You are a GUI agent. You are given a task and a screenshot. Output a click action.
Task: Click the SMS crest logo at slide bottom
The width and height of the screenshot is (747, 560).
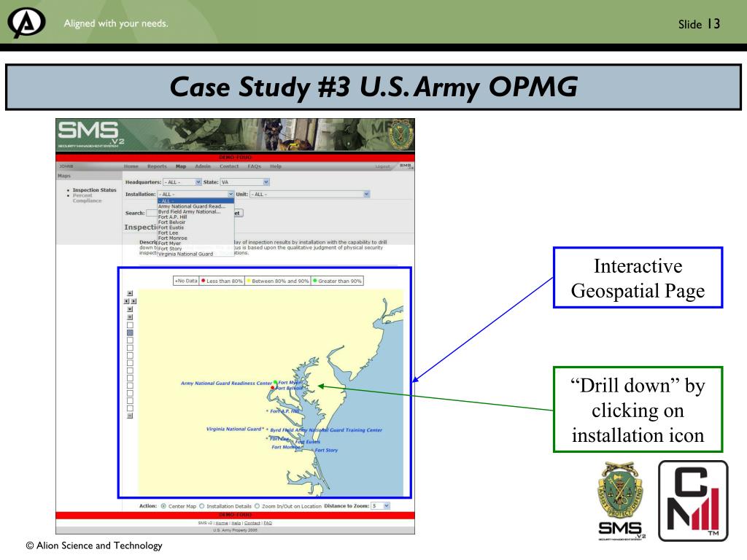point(622,500)
